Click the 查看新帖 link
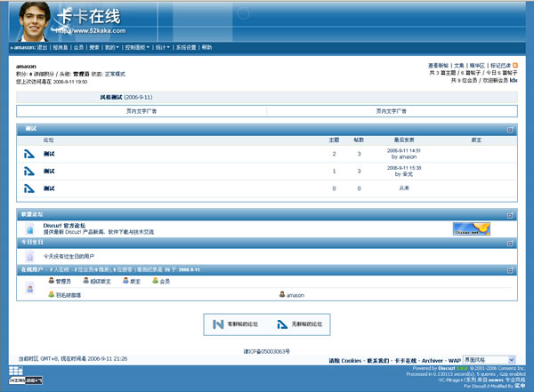The image size is (534, 392). click(x=438, y=66)
